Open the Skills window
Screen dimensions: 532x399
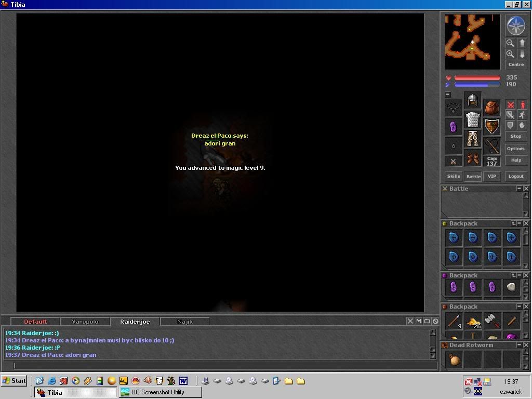(x=454, y=177)
